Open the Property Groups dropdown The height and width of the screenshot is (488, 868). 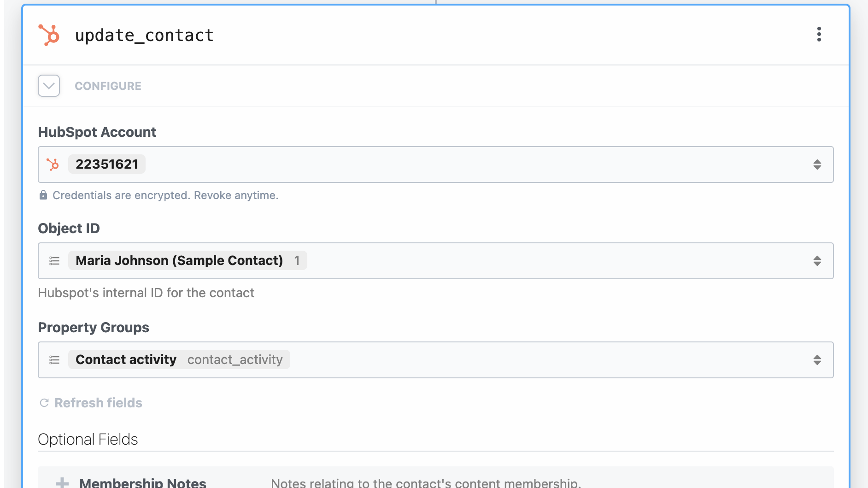pyautogui.click(x=435, y=360)
